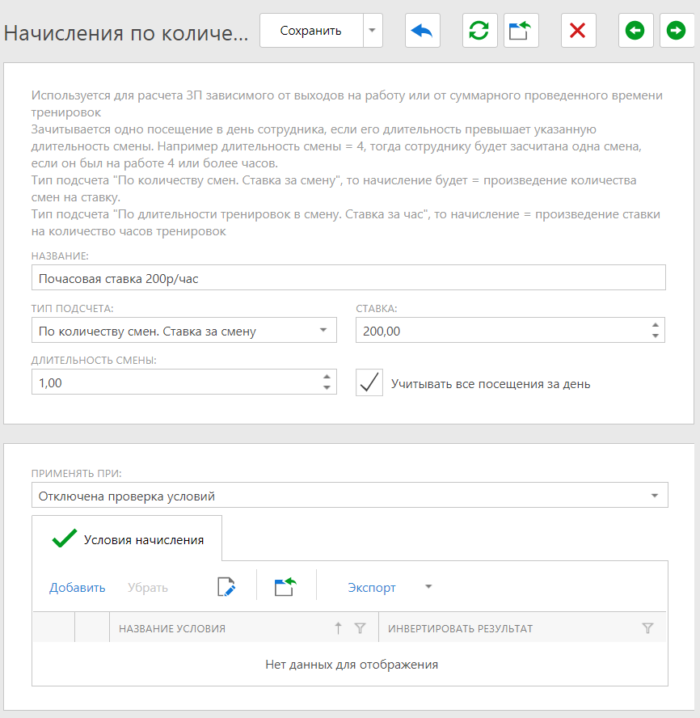Click the edit document pencil icon
The width and height of the screenshot is (700, 718).
click(x=226, y=587)
